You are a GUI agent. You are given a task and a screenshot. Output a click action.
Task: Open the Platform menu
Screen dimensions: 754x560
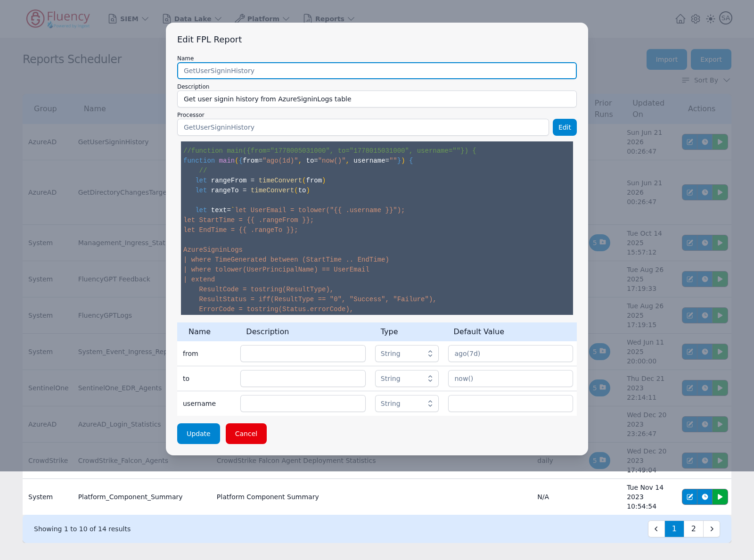click(x=262, y=19)
